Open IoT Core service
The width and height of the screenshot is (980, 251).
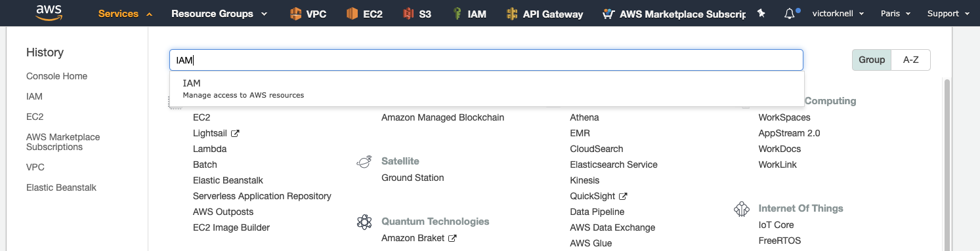pyautogui.click(x=776, y=225)
